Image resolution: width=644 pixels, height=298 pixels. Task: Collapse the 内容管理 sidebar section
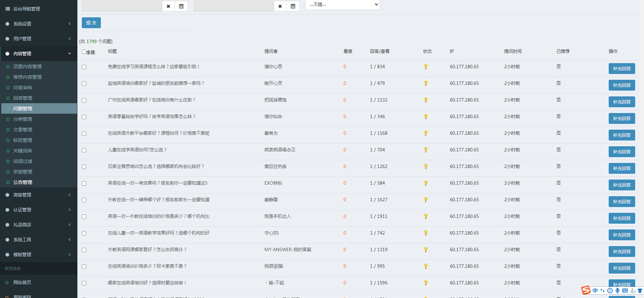click(38, 54)
